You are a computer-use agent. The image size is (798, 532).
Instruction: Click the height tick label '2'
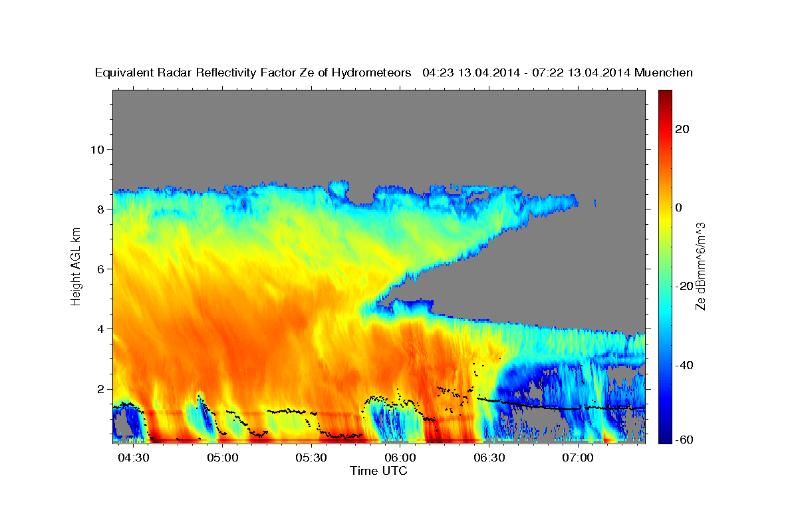pyautogui.click(x=100, y=389)
